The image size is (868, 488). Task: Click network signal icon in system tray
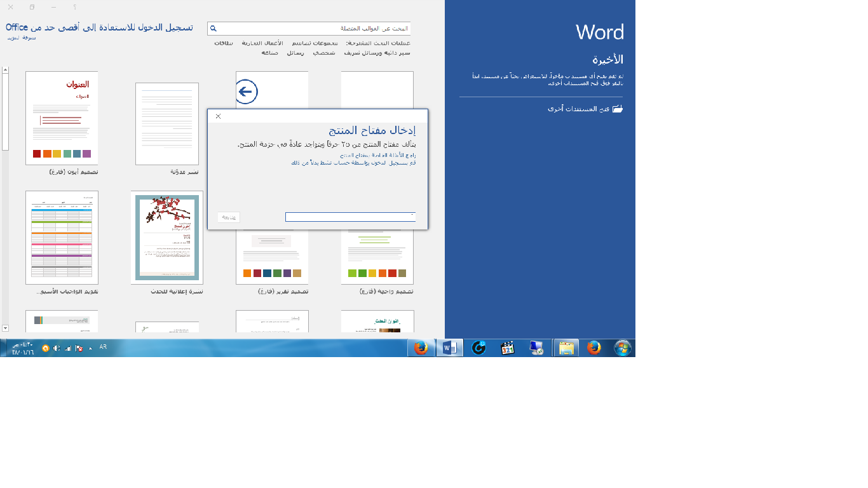pyautogui.click(x=68, y=348)
